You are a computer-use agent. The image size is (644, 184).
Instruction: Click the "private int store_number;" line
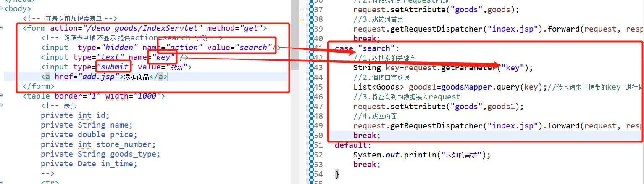pyautogui.click(x=98, y=144)
